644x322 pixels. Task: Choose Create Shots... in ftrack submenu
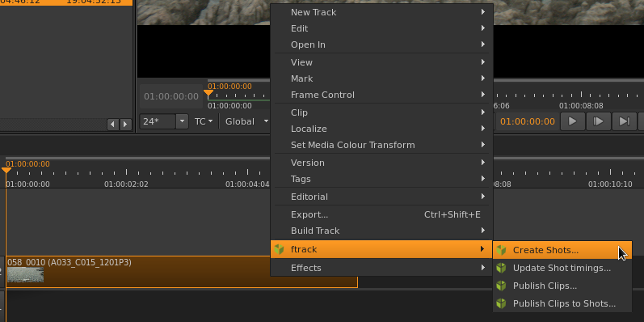[562, 250]
